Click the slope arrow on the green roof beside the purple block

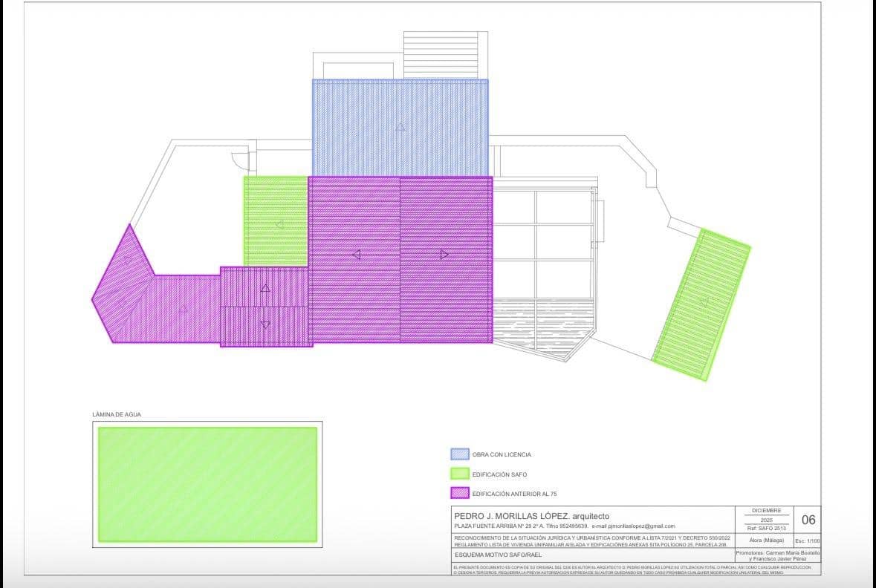279,224
